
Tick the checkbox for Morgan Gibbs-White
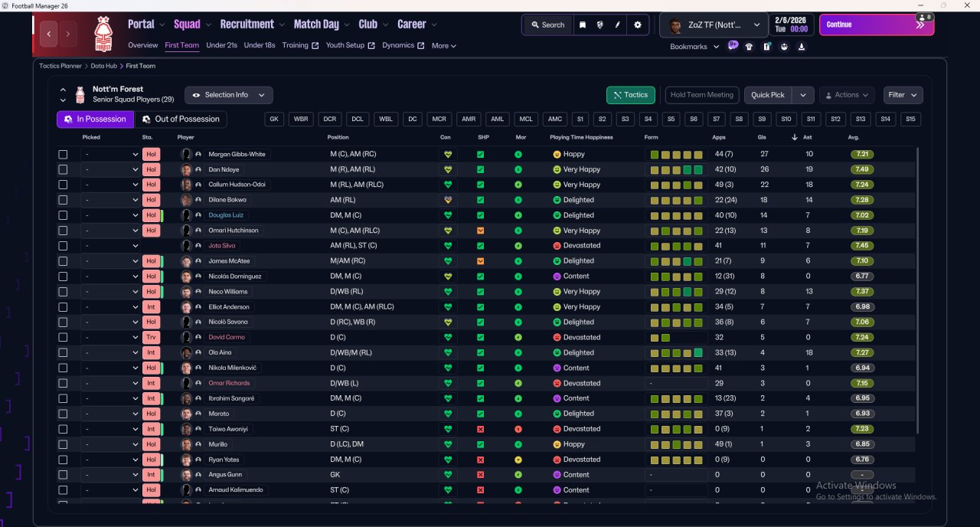(63, 154)
